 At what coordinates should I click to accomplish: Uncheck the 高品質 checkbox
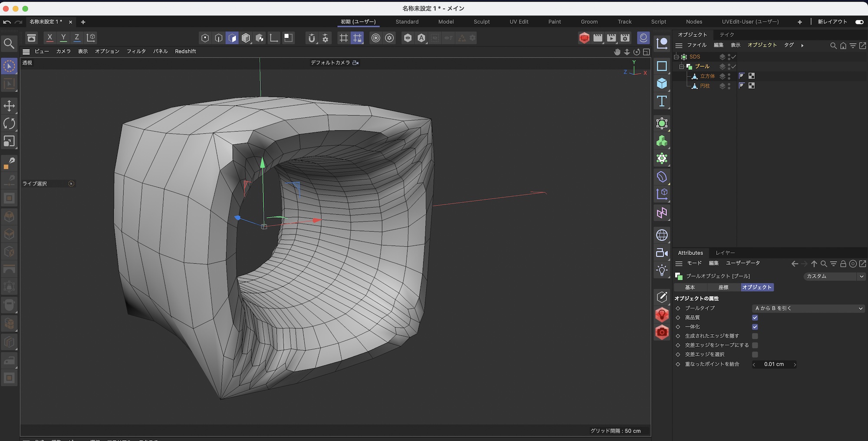755,318
